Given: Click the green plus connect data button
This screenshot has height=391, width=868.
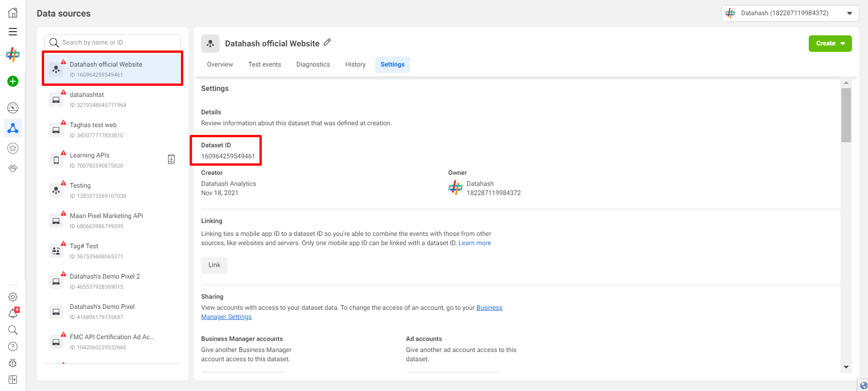Looking at the screenshot, I should pos(13,81).
